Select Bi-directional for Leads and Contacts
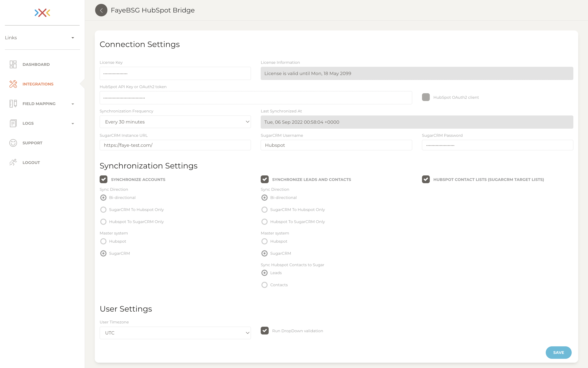This screenshot has height=368, width=588. point(264,198)
